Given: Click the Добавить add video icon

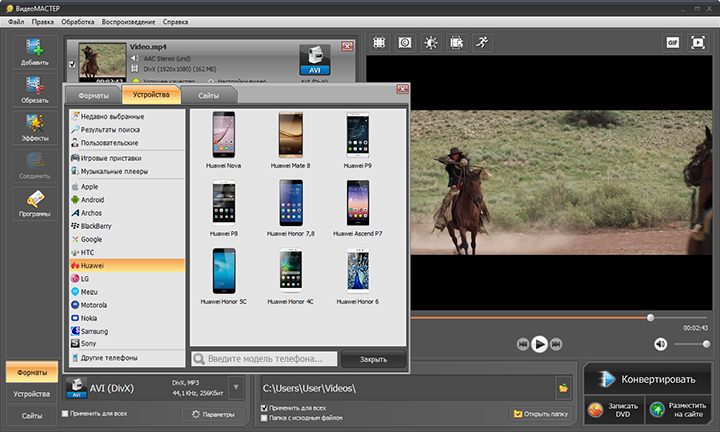Looking at the screenshot, I should coord(34,52).
